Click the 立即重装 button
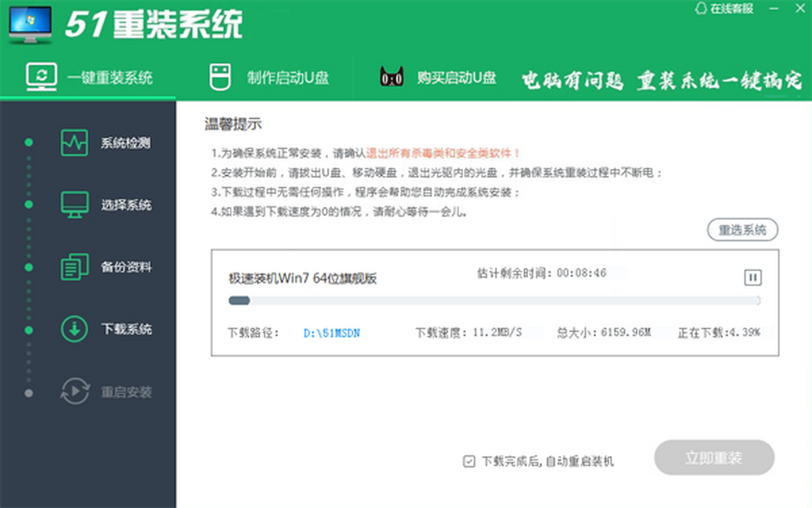The height and width of the screenshot is (508, 812). (x=714, y=458)
